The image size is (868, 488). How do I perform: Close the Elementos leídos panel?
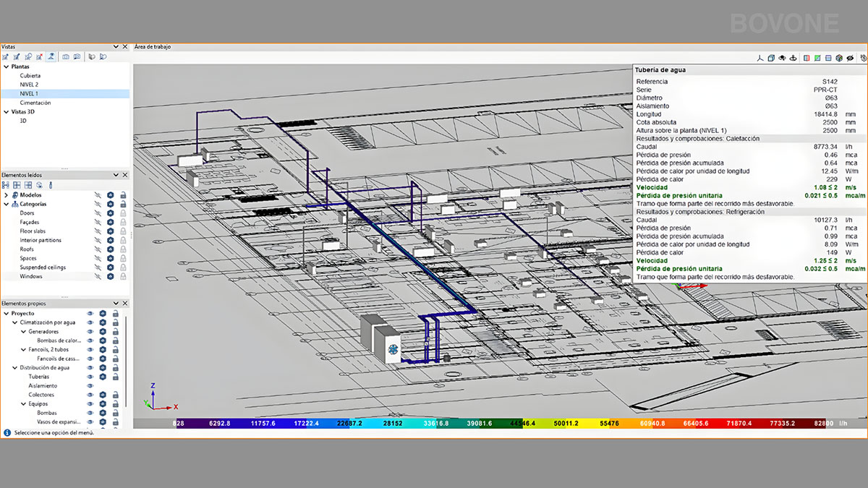pos(125,175)
